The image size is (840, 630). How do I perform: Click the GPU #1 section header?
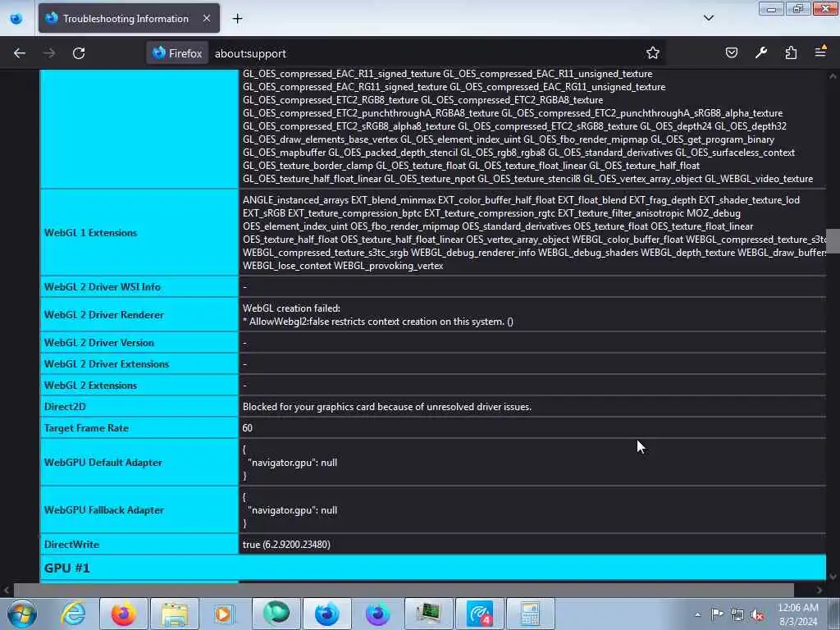coord(433,568)
